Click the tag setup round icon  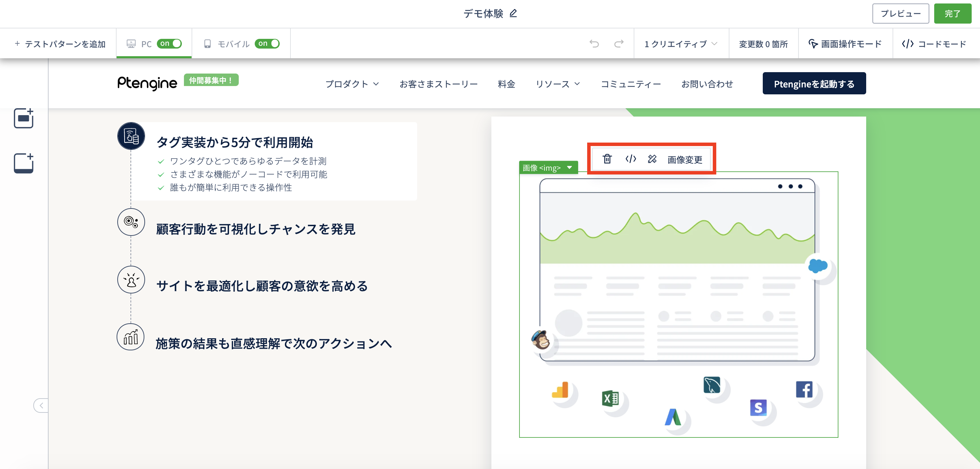[131, 136]
